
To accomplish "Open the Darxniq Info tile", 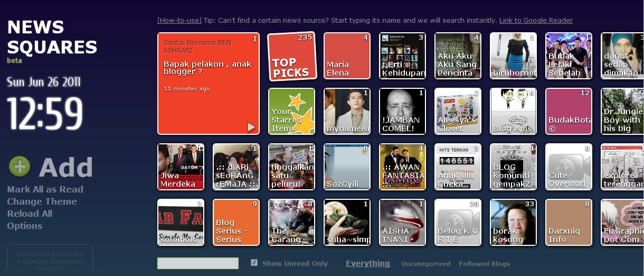I will coord(569,223).
